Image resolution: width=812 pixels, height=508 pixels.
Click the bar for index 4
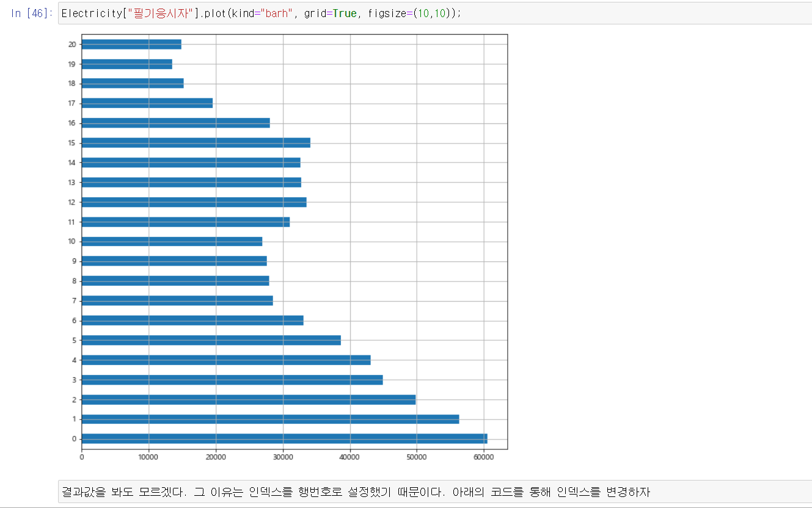(226, 360)
